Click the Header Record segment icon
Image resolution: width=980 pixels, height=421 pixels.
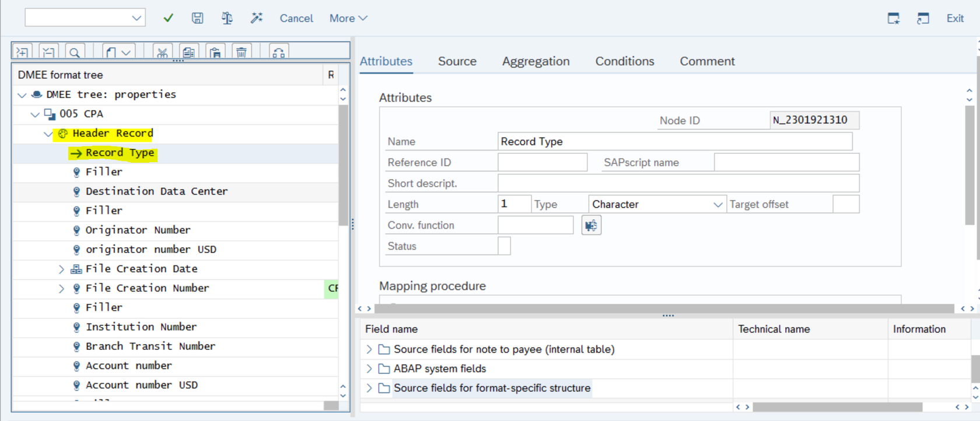pyautogui.click(x=63, y=134)
